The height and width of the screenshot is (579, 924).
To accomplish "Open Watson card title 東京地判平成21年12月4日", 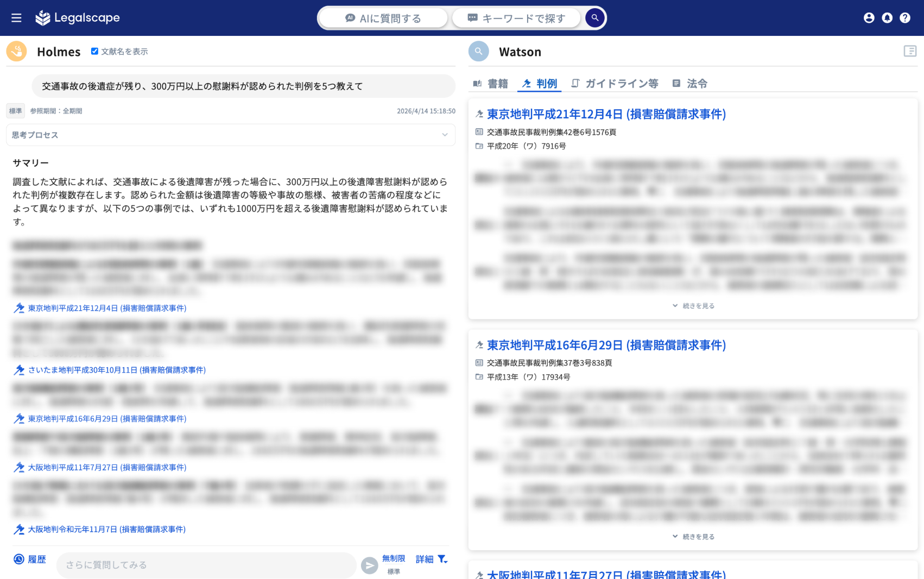I will 606,114.
